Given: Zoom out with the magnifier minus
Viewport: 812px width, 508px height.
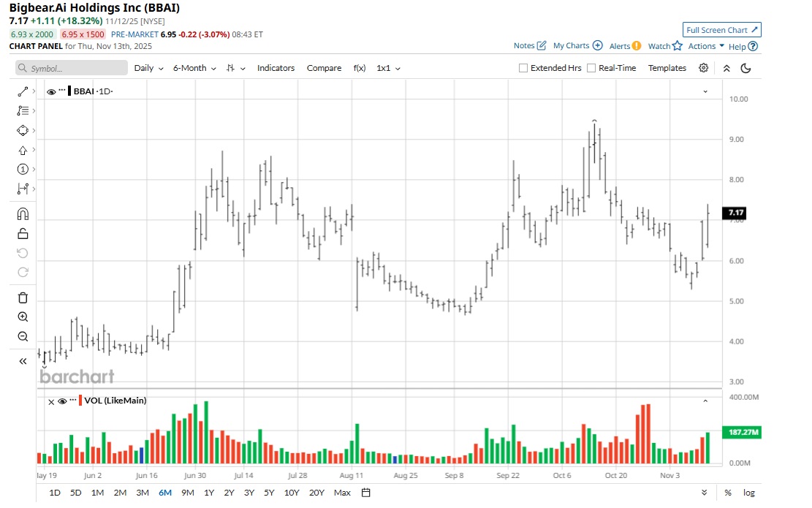Looking at the screenshot, I should tap(22, 336).
